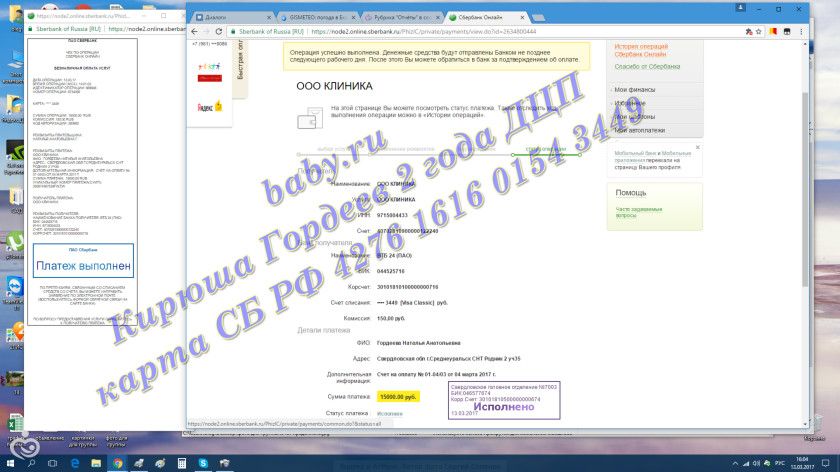Viewport: 840px width, 472px height.
Task: Select the ИНН value 9715004433
Action: click(392, 215)
